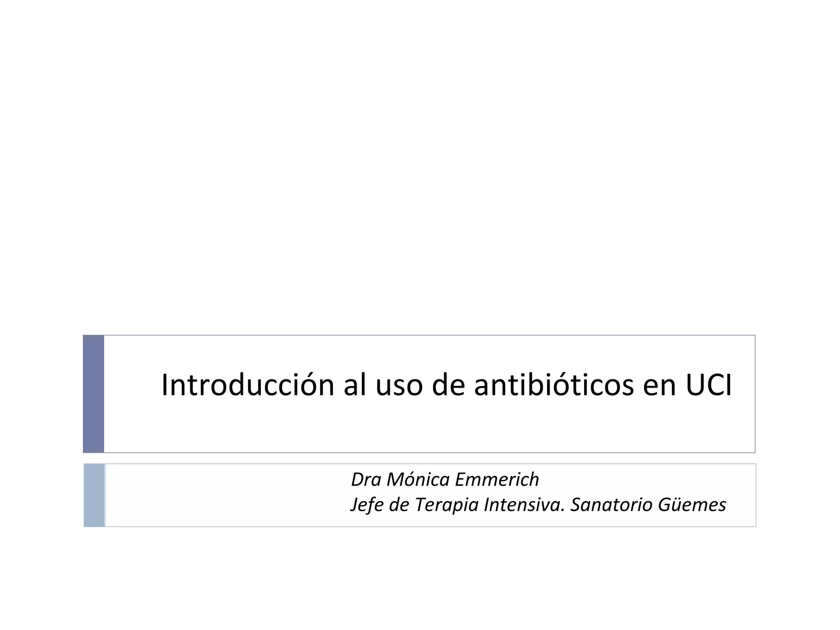Click the word 'en' before UCI
This screenshot has width=840, height=630.
tap(659, 386)
